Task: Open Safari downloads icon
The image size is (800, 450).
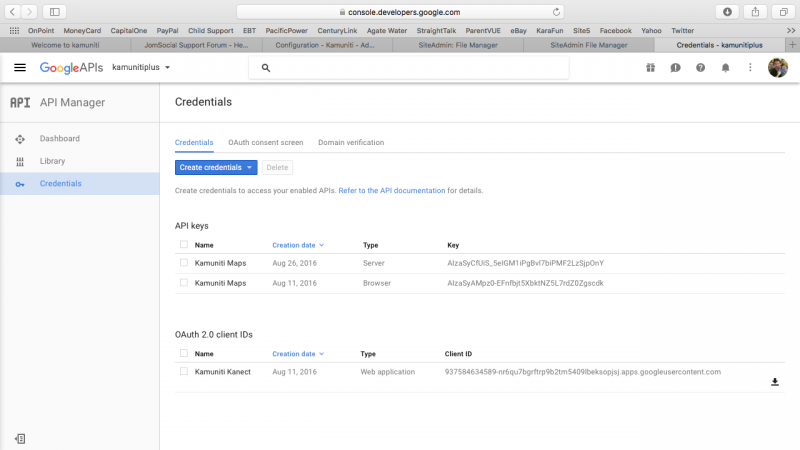Action: pyautogui.click(x=727, y=11)
